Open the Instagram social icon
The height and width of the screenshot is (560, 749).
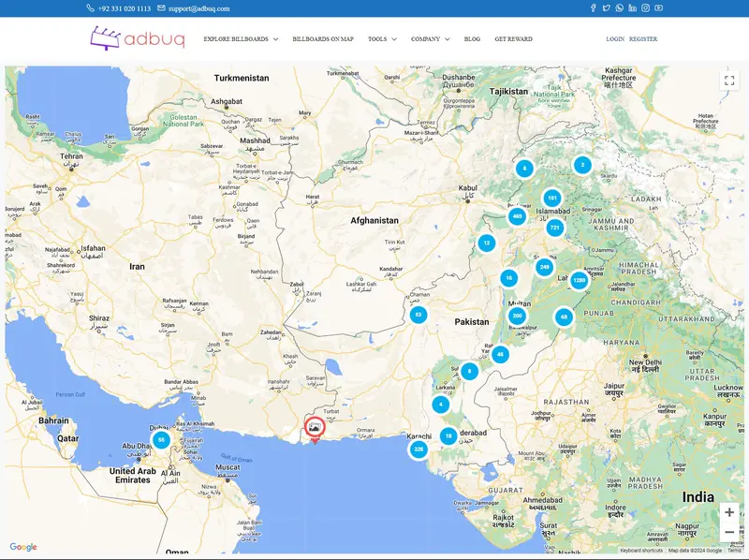pos(646,8)
